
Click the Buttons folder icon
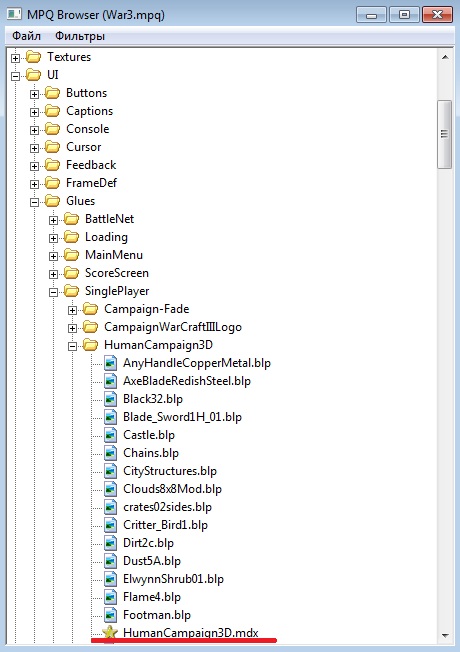pos(52,93)
